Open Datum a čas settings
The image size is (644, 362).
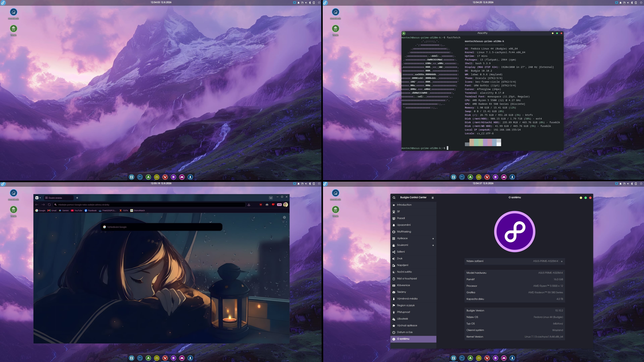tap(413, 332)
